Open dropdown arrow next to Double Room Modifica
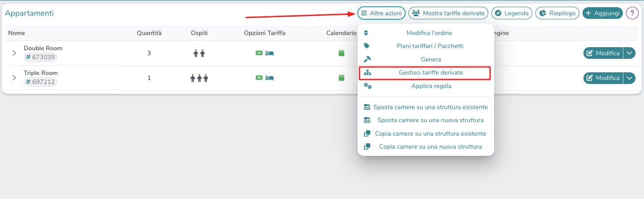The image size is (644, 199). [x=630, y=53]
